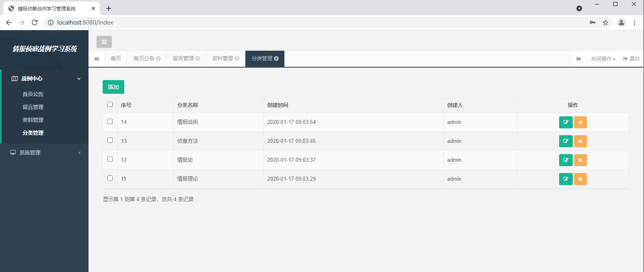The width and height of the screenshot is (644, 272).
Task: Close the 分类管理 tab using its x icon
Action: [x=276, y=59]
